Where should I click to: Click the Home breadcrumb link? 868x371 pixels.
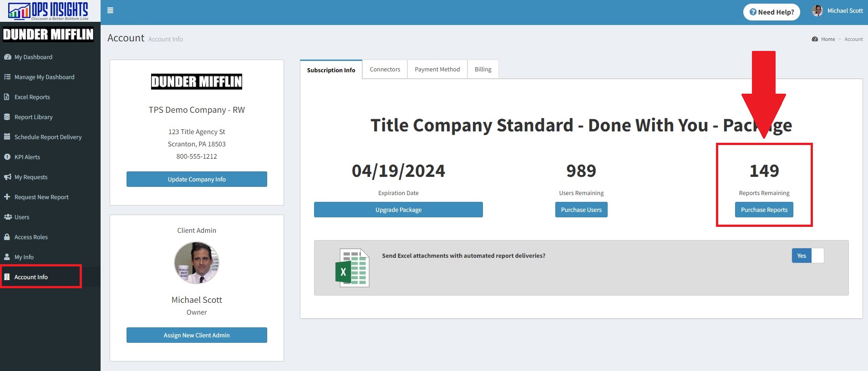point(827,39)
